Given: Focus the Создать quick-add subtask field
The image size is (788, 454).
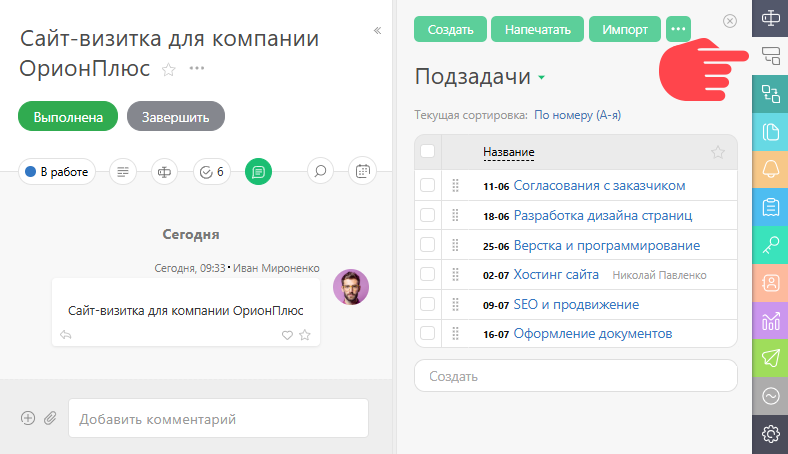Looking at the screenshot, I should click(575, 376).
